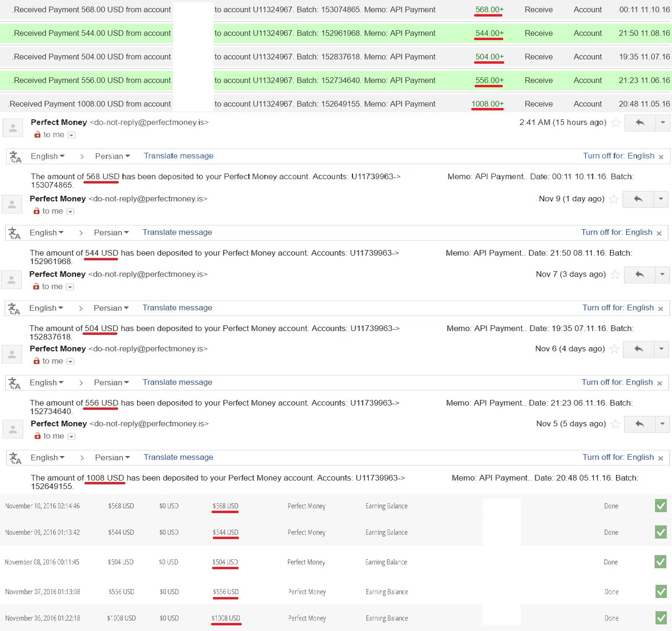Click Translate message in 568 USD email
This screenshot has height=631, width=672.
179,156
